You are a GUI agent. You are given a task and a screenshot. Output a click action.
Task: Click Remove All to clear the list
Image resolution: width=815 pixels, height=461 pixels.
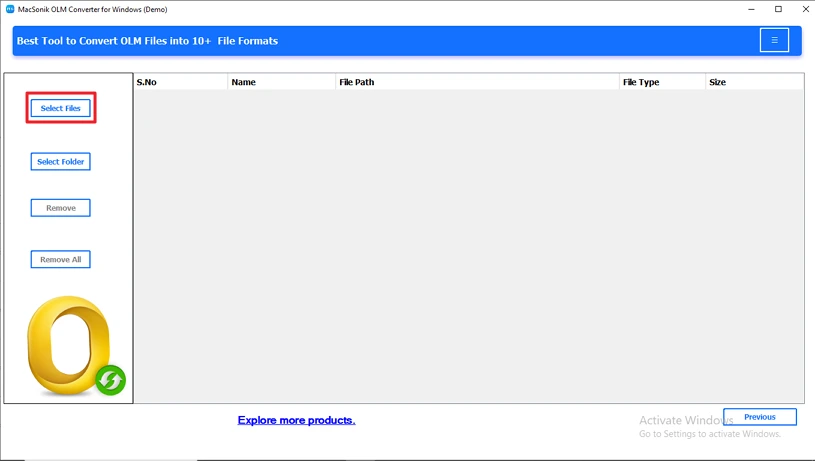point(60,259)
